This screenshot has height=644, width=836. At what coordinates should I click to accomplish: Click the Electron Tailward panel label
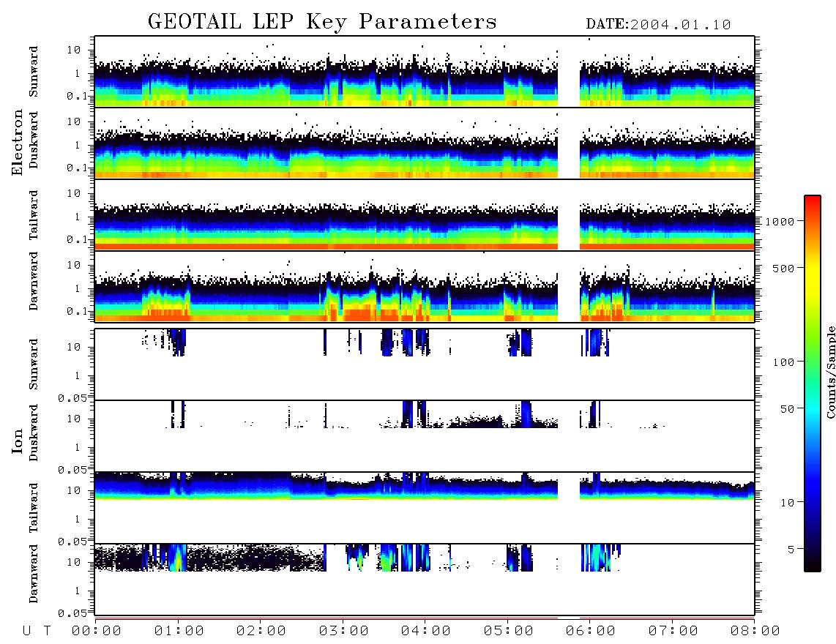34,215
